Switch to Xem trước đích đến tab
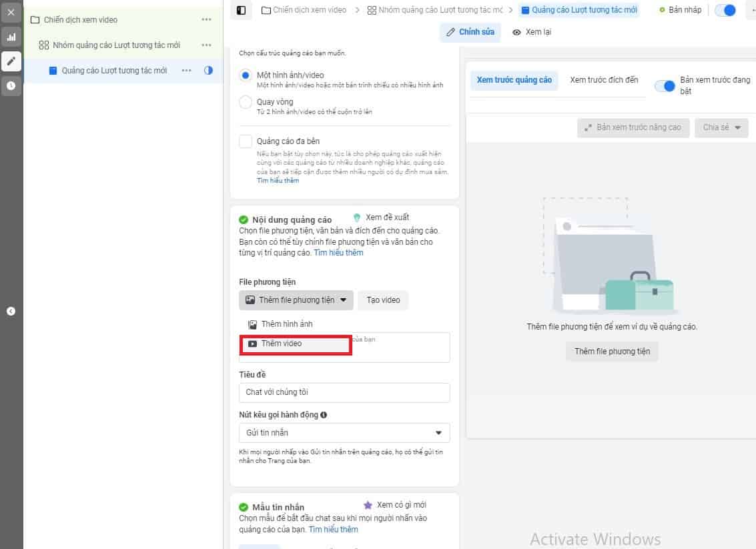The width and height of the screenshot is (756, 549). pos(604,80)
